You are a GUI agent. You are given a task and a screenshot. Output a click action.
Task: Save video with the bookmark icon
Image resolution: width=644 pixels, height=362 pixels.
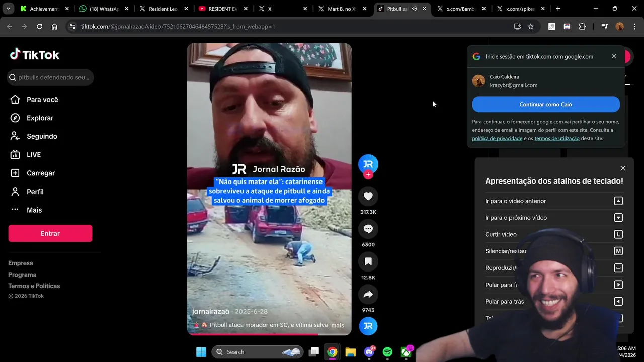coord(368,261)
